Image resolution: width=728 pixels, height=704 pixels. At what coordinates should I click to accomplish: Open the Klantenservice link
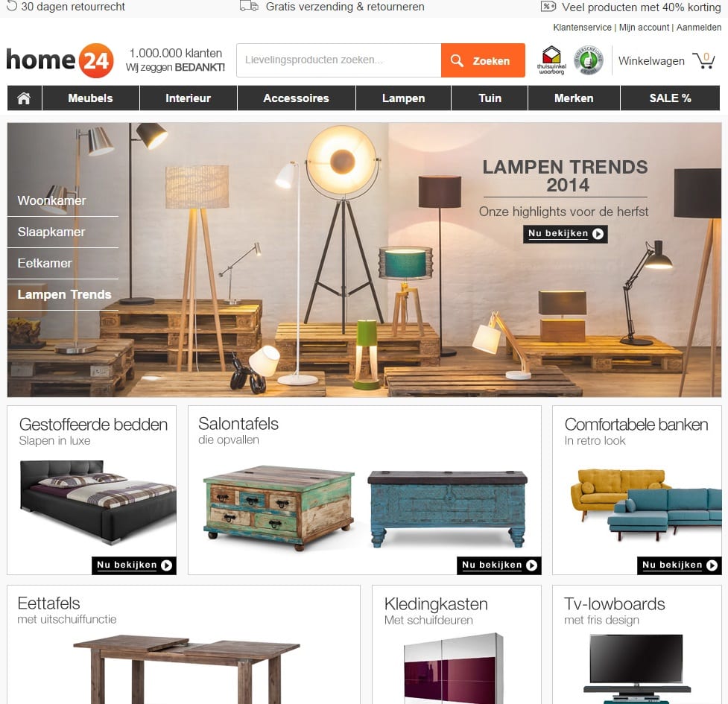[x=582, y=28]
